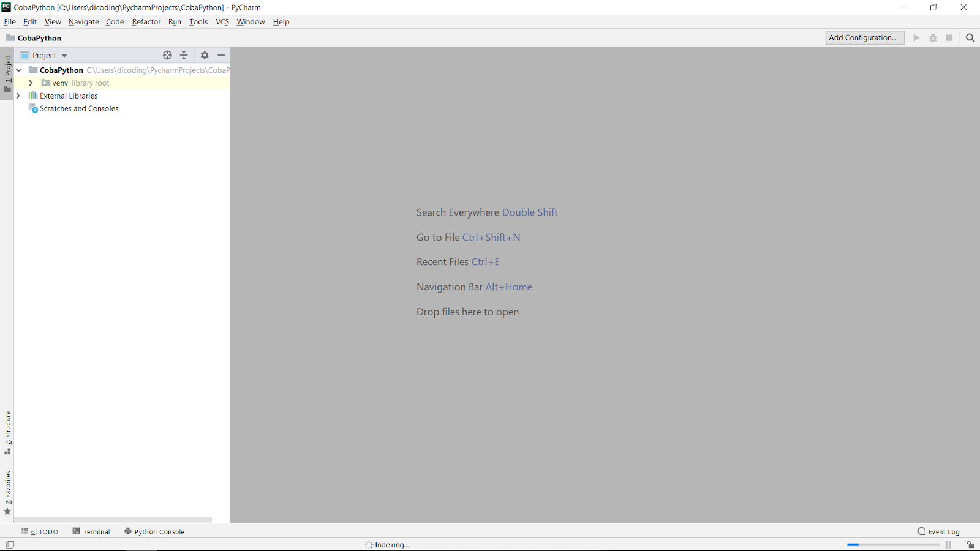The image size is (980, 551).
Task: Click the lock icon in status bar
Action: [970, 544]
